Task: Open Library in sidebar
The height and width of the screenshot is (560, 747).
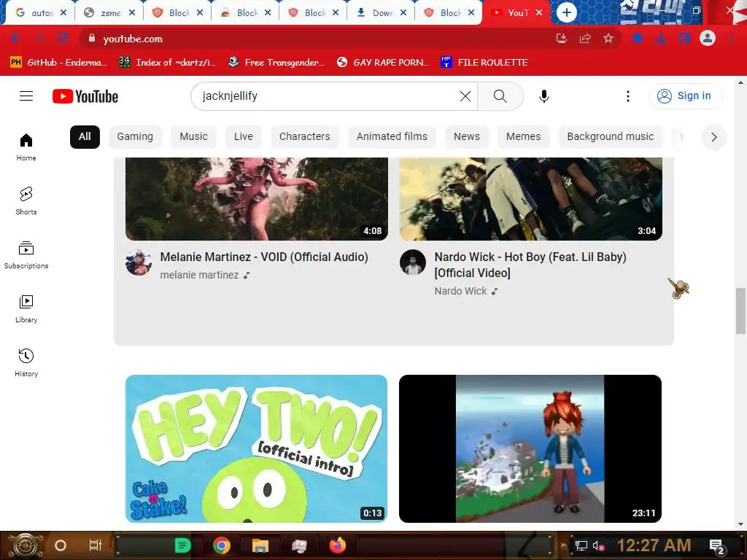Action: (26, 309)
